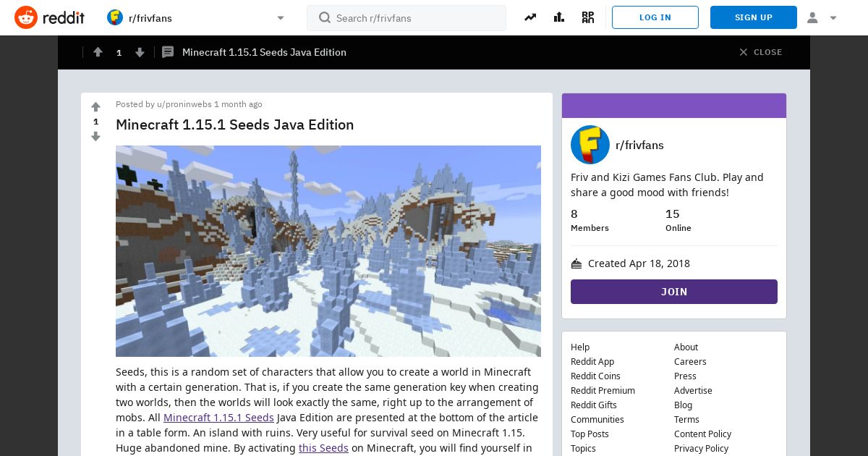Follow the 'Minecraft 1.15.1 Seeds' hyperlink
Viewport: 868px width, 456px height.
(x=218, y=418)
